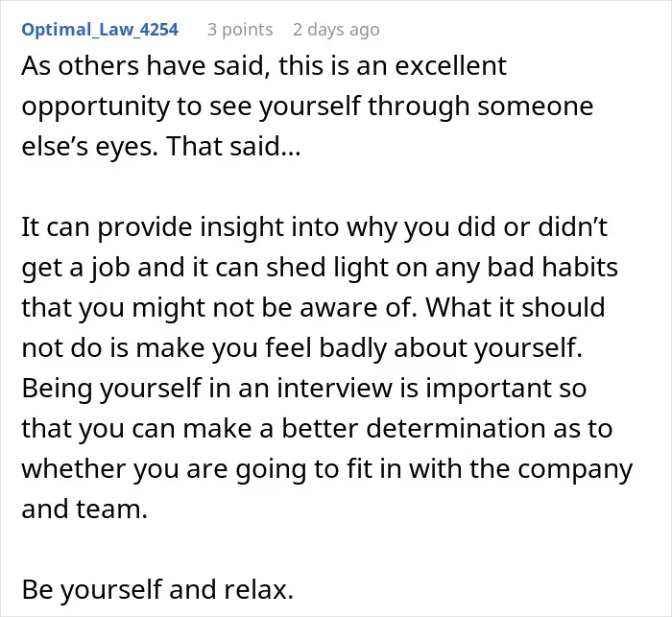Click the phrase 'What it should'
The image size is (672, 617).
point(516,307)
